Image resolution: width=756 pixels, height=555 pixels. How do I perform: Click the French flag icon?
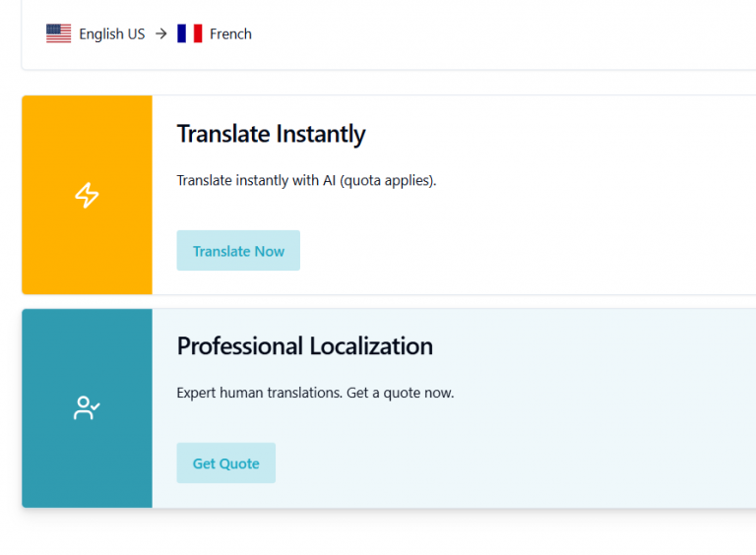click(189, 33)
